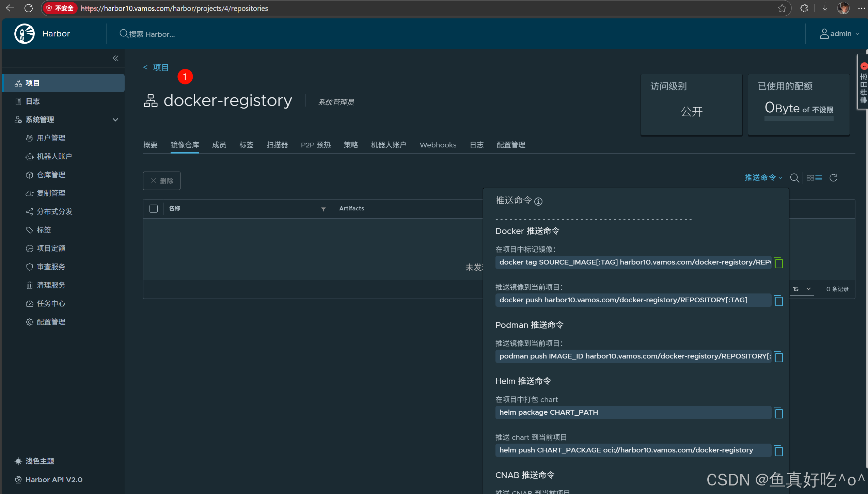Open the P2P 预热 tab
This screenshot has width=868, height=494.
(x=316, y=145)
